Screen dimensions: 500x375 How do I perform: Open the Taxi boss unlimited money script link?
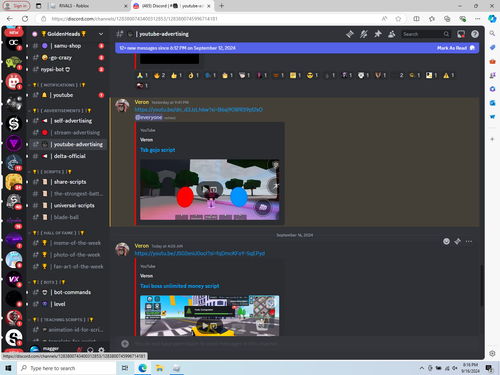click(180, 286)
